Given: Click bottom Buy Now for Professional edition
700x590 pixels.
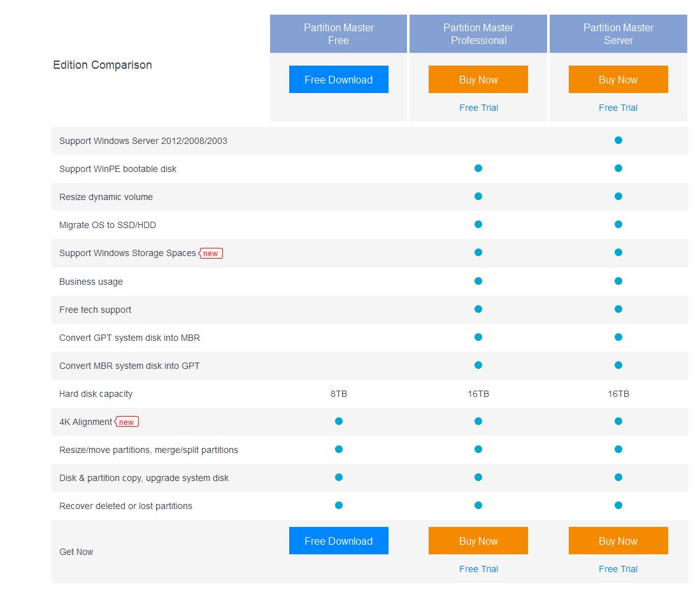Looking at the screenshot, I should point(478,541).
